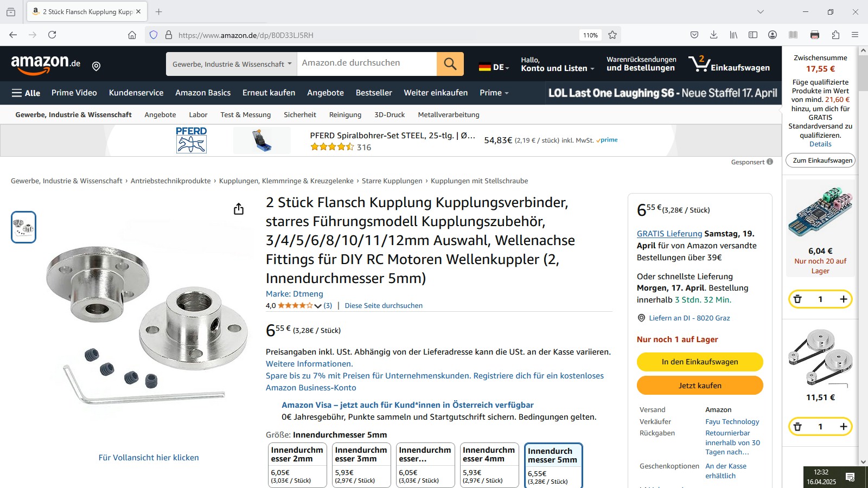This screenshot has height=488, width=868.
Task: Increase quantity of pulley belt item with plus
Action: (843, 427)
